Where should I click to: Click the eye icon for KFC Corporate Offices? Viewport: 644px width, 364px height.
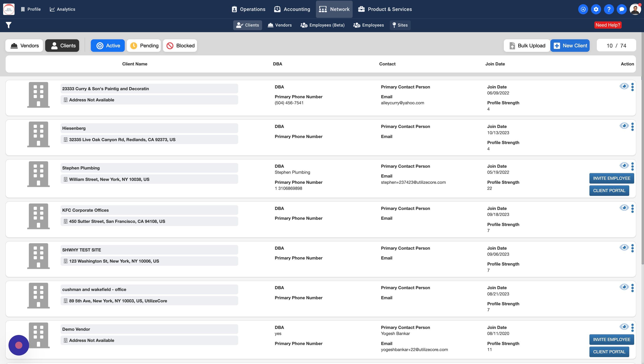[x=624, y=208]
